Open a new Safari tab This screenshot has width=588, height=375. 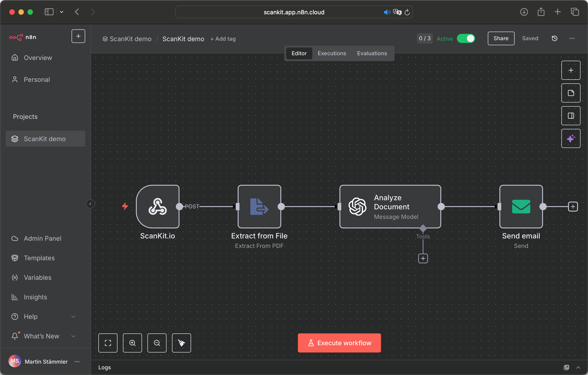(558, 12)
